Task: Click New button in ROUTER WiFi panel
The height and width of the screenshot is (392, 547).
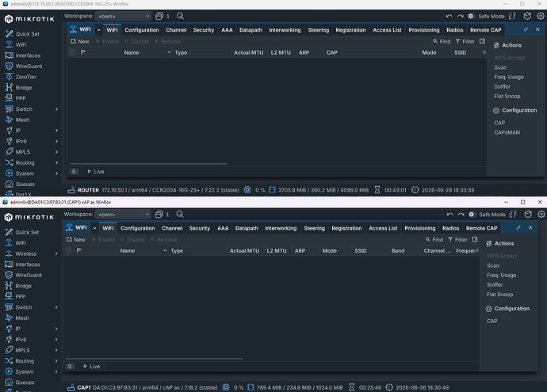Action: click(x=80, y=41)
